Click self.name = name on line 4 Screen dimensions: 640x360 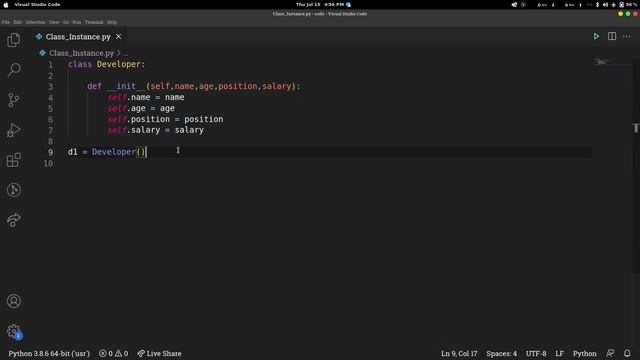(x=146, y=97)
